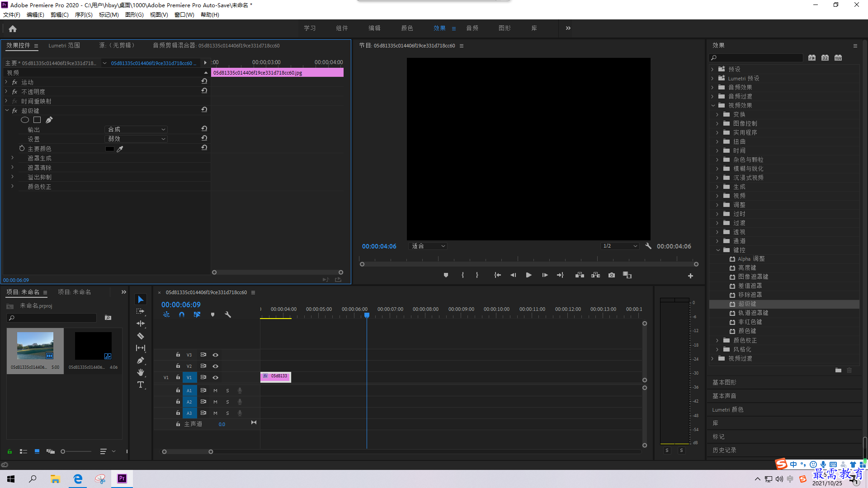Pick the free draw bezier mask pen

49,120
